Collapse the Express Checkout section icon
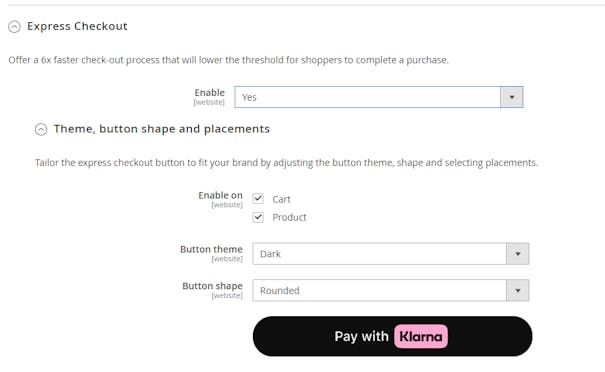 coord(14,27)
